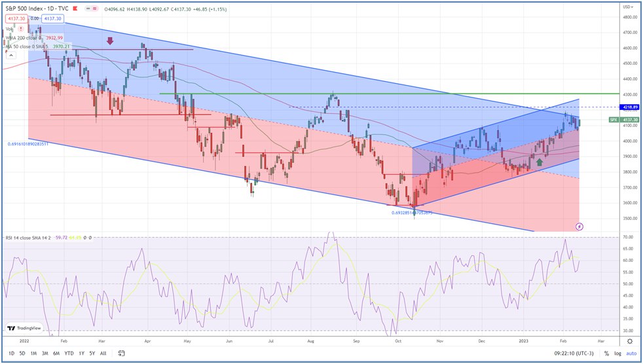
Task: Open chart settings gear icon
Action: click(629, 340)
